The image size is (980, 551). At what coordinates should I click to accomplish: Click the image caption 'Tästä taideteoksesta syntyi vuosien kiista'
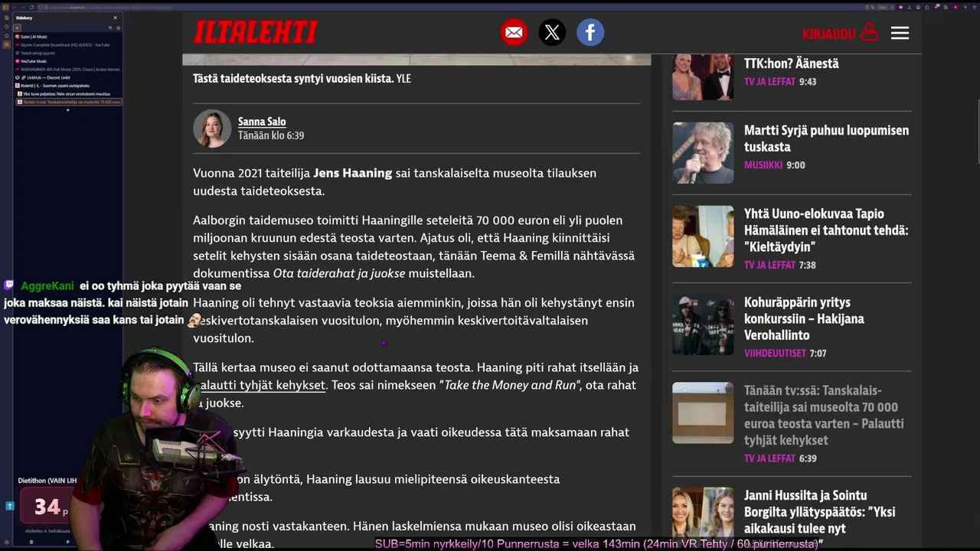pyautogui.click(x=292, y=78)
